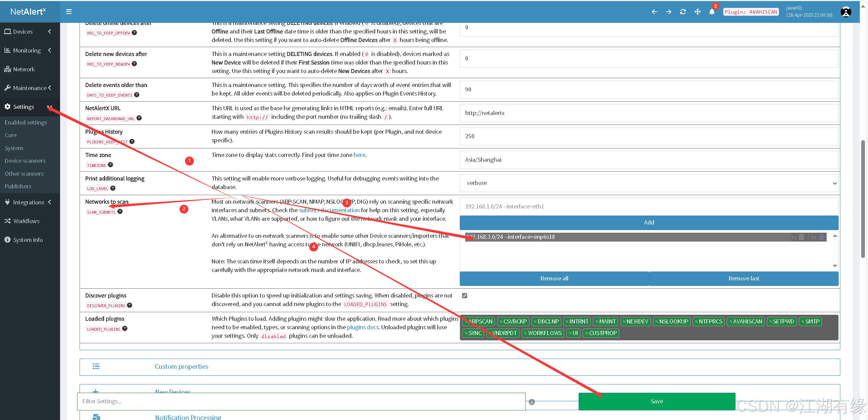Click the page vertical scrollbar
Image resolution: width=868 pixels, height=420 pixels.
[863, 199]
